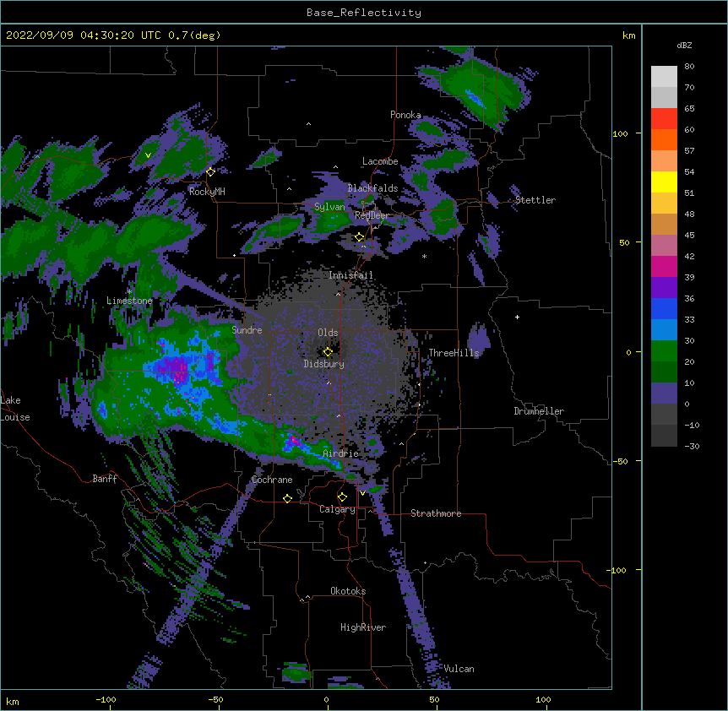Click the orange 60 dBZ legend color
Viewport: 728px width, 711px height.
[664, 139]
